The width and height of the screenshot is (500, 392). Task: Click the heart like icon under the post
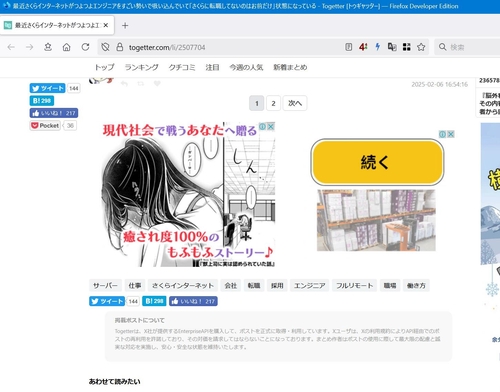(x=157, y=84)
